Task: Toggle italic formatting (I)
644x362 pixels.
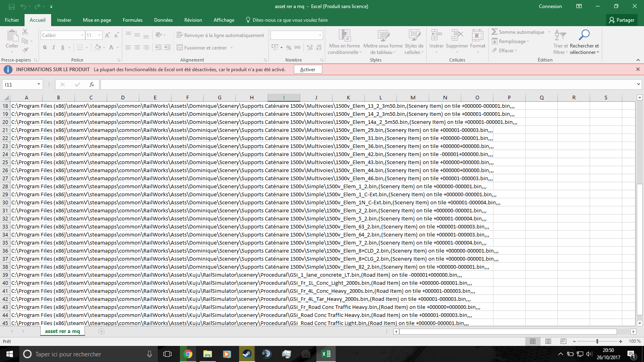Action: 54,47
